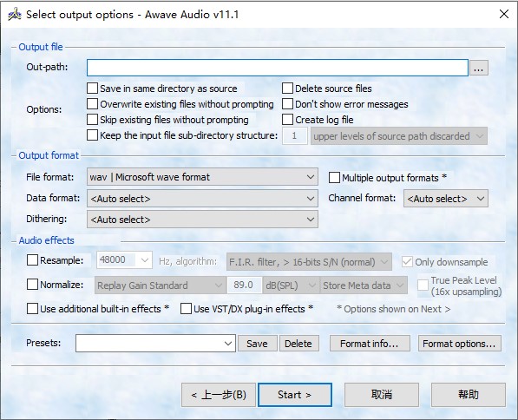Go back with the < 上一步(B) button
Image resolution: width=518 pixels, height=420 pixels.
tap(219, 395)
